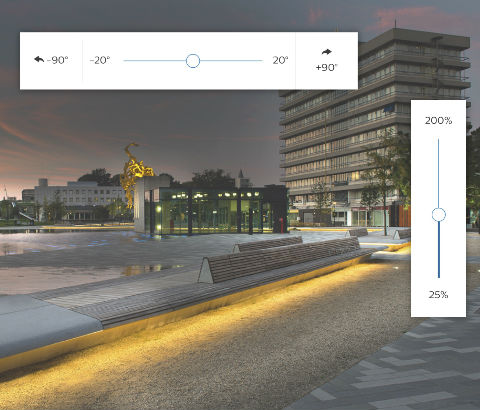
Task: Select the -20° minimum rotation label
Action: point(100,60)
